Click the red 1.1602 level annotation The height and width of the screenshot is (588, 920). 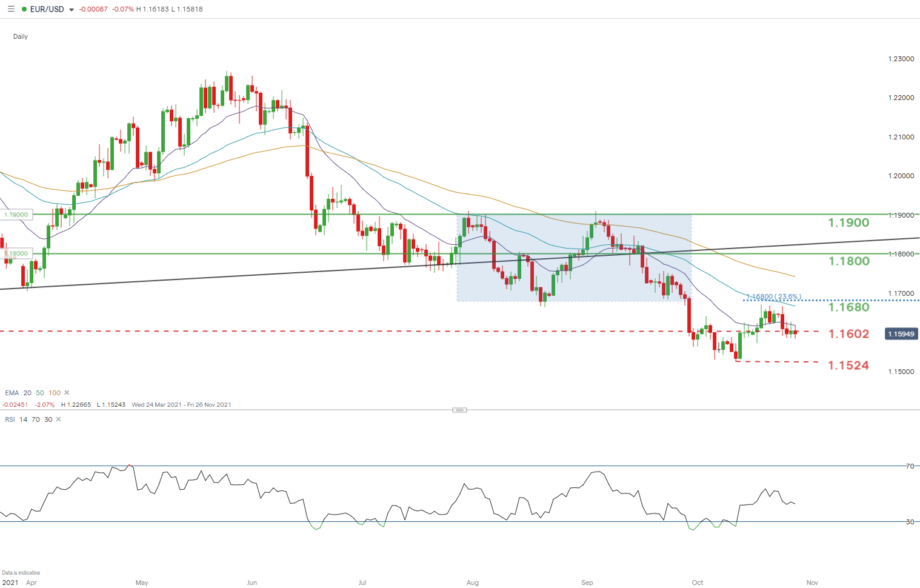[x=848, y=334]
